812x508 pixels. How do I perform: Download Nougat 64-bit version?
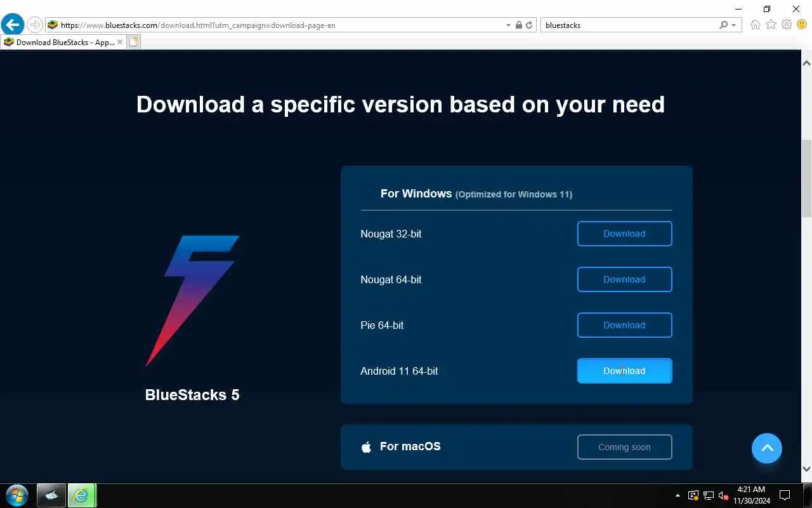[624, 279]
